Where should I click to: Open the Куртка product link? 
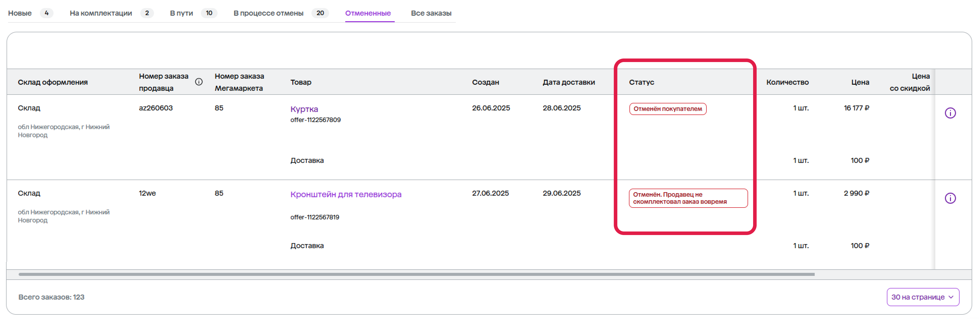click(x=304, y=109)
